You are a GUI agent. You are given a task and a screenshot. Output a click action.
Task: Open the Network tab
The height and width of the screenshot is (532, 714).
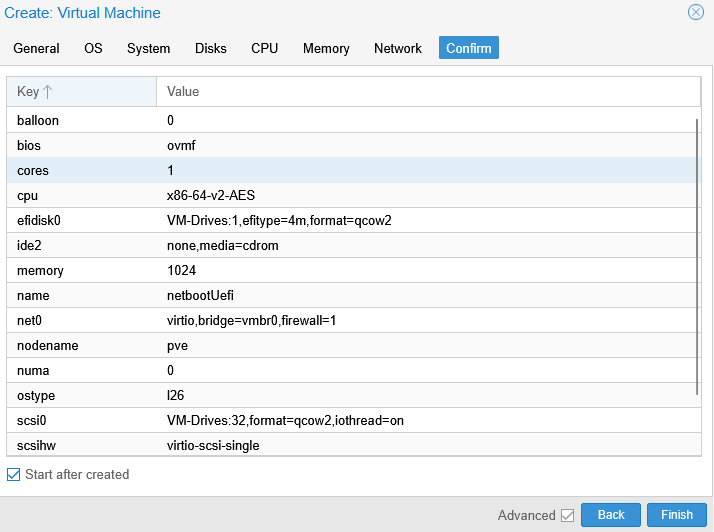click(398, 48)
